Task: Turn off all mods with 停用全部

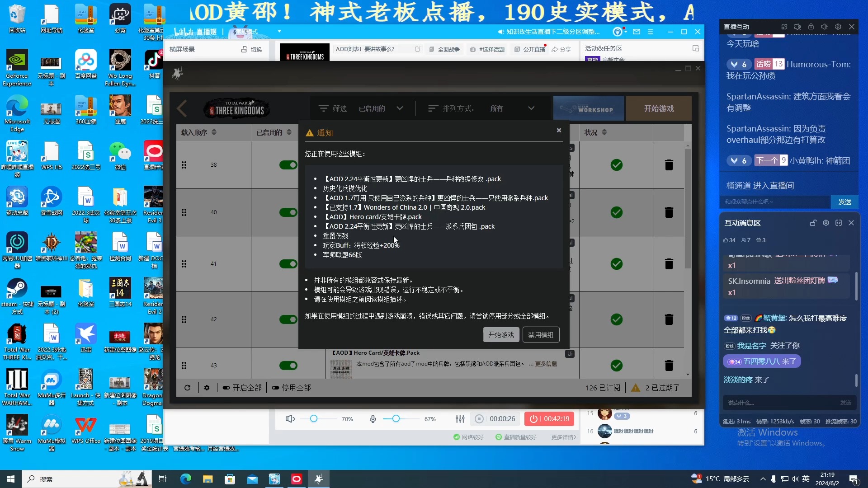Action: (x=291, y=388)
